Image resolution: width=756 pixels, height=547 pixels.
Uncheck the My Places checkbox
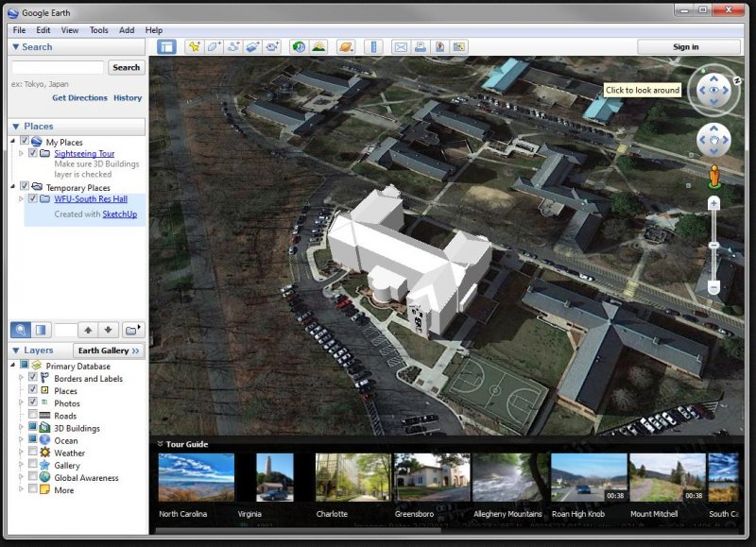pyautogui.click(x=25, y=141)
